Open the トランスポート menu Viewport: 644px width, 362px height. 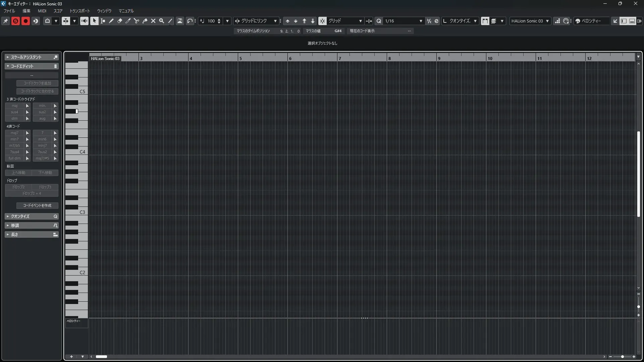coord(79,11)
